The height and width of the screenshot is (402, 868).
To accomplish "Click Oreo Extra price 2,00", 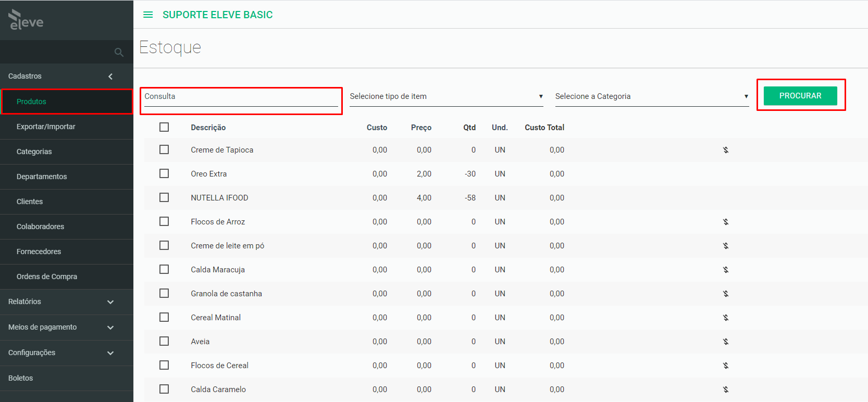I will coord(424,174).
